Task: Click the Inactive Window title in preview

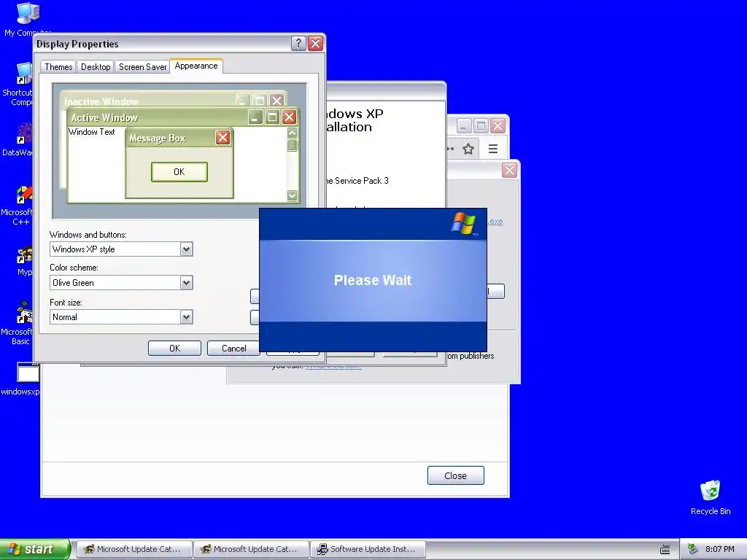Action: [101, 101]
